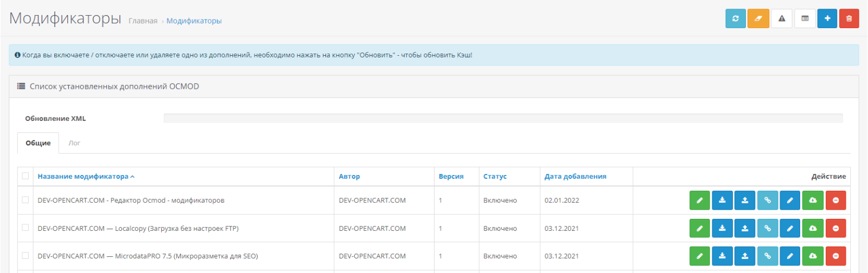Sort by Дата добавления column
The width and height of the screenshot is (868, 273).
[x=576, y=176]
